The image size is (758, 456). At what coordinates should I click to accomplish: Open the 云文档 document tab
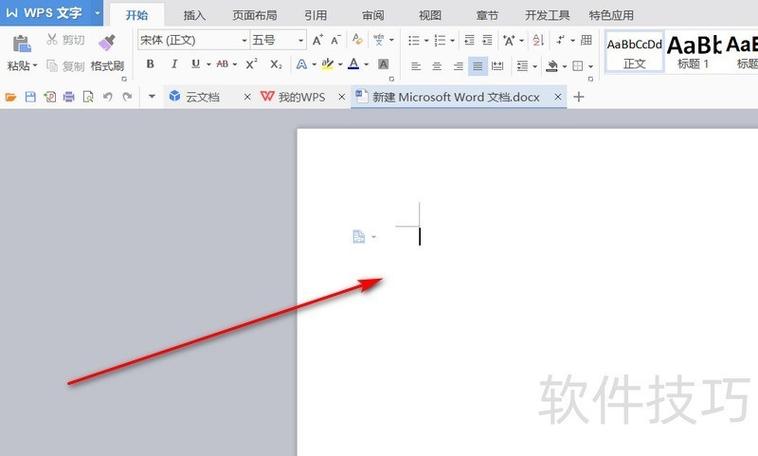click(202, 97)
